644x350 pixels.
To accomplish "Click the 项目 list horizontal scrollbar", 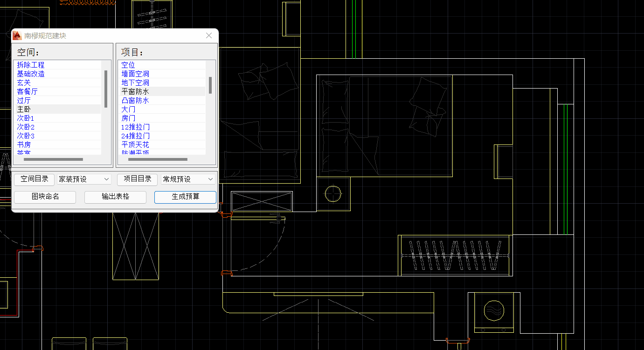I will point(158,159).
